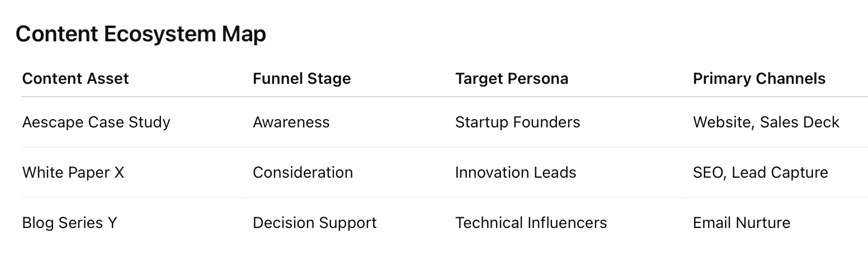Click the Awareness funnel stage cell
The height and width of the screenshot is (266, 868).
tap(291, 122)
